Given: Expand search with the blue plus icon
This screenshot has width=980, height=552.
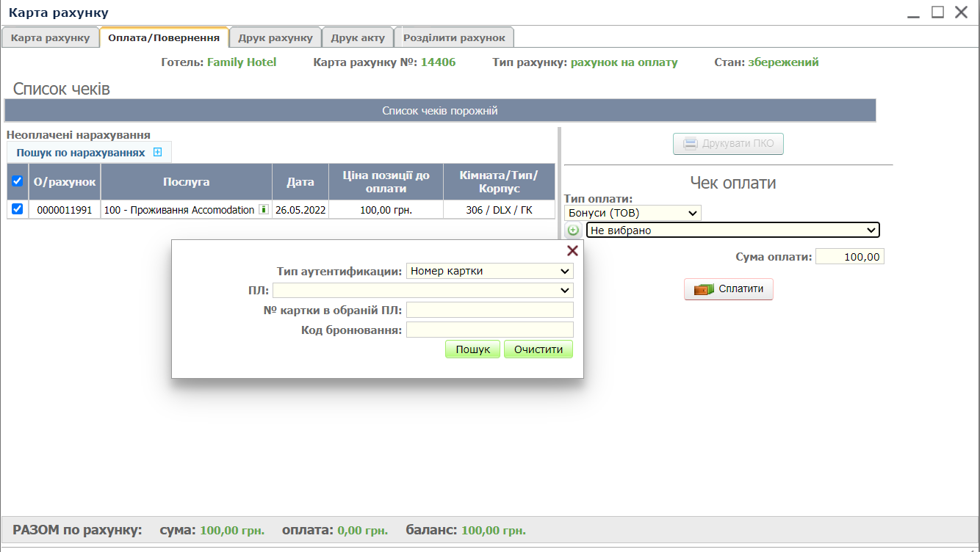Looking at the screenshot, I should point(157,152).
